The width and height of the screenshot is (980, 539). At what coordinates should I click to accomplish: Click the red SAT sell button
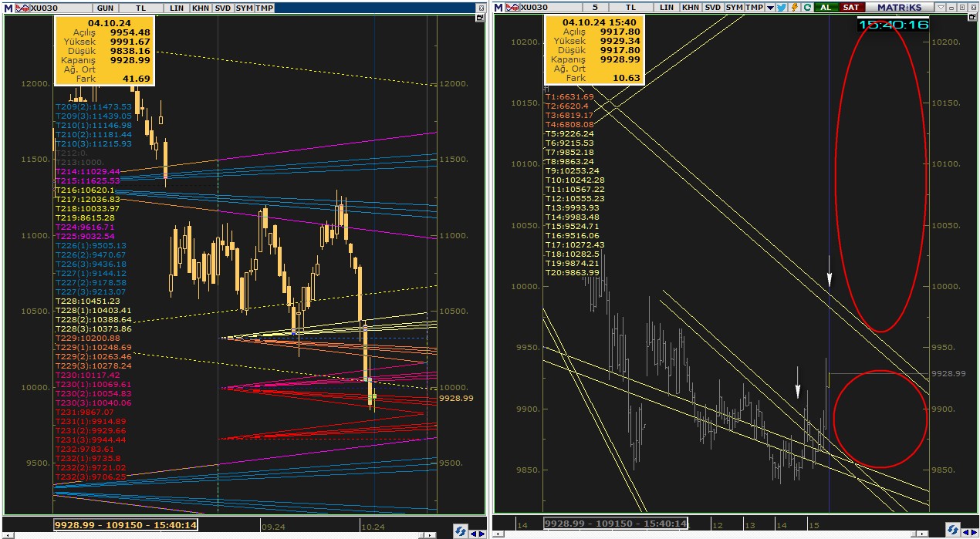pos(850,7)
